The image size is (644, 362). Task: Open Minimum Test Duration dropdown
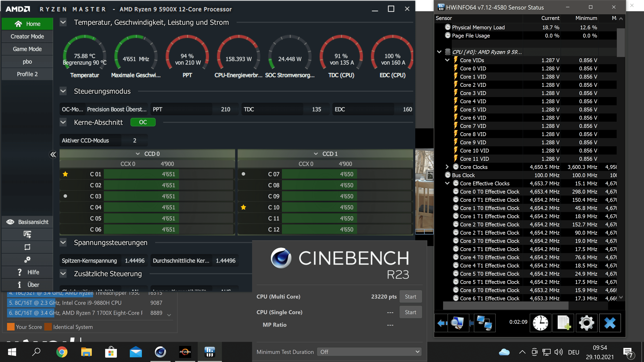369,352
